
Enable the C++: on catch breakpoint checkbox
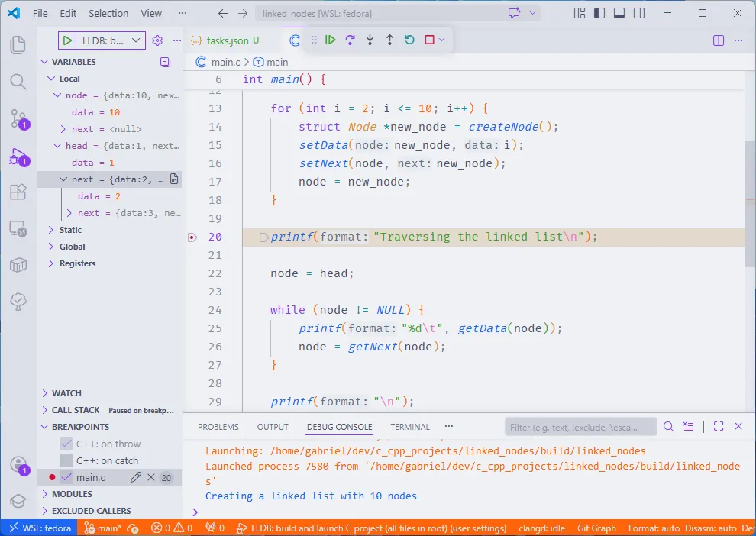(x=66, y=460)
